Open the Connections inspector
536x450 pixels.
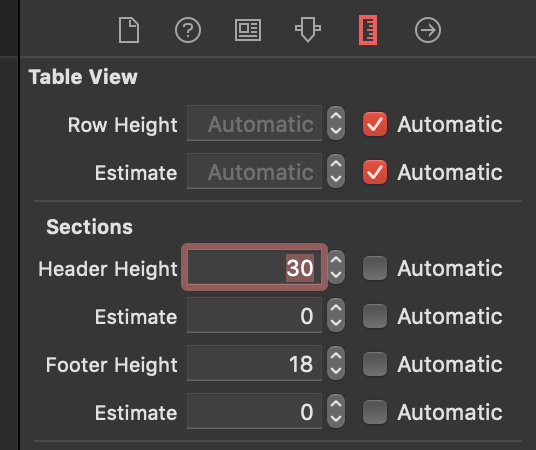[428, 30]
